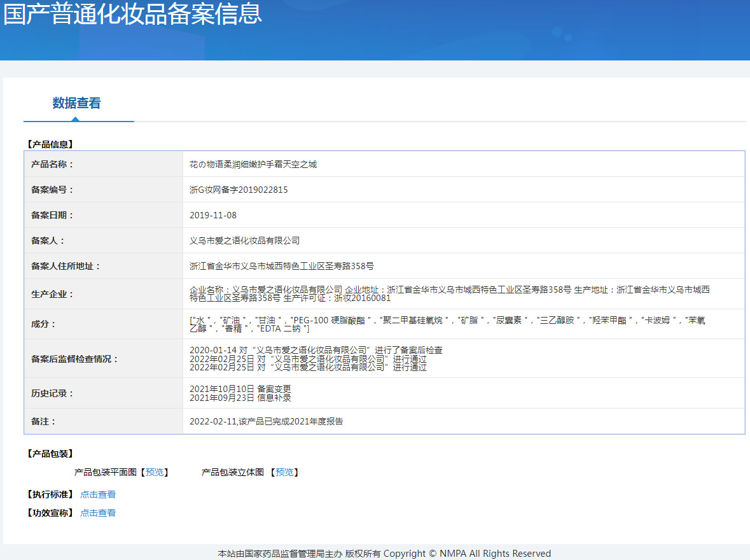Click the 历史记录 row label
The image size is (750, 560).
click(x=52, y=393)
